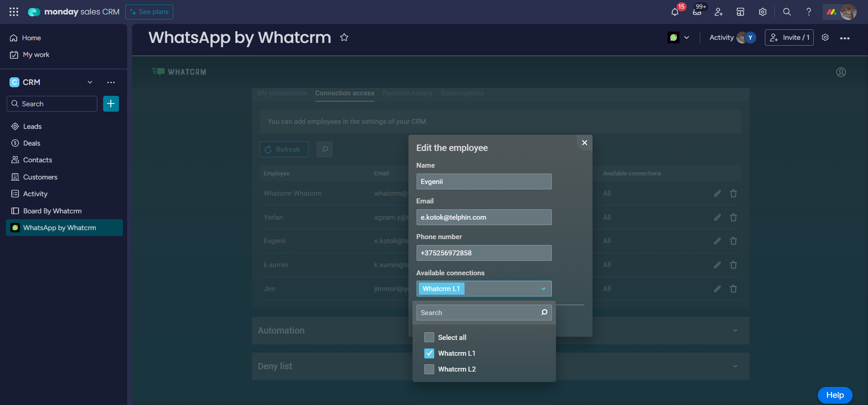The width and height of the screenshot is (868, 405).
Task: Click the See plans button
Action: point(149,12)
